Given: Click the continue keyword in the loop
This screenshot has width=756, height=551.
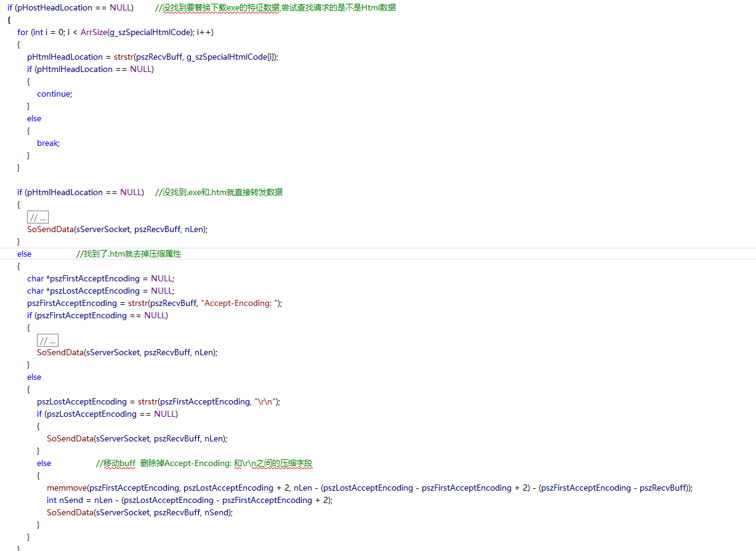Looking at the screenshot, I should pos(54,94).
